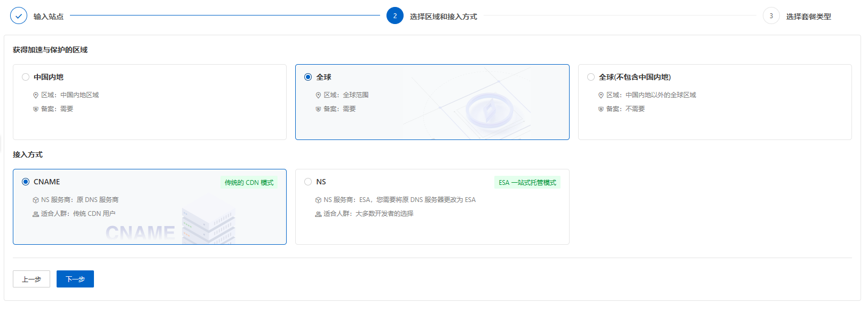Image resolution: width=868 pixels, height=311 pixels.
Task: Click the ESA 一站式托管模式 tag
Action: [527, 183]
